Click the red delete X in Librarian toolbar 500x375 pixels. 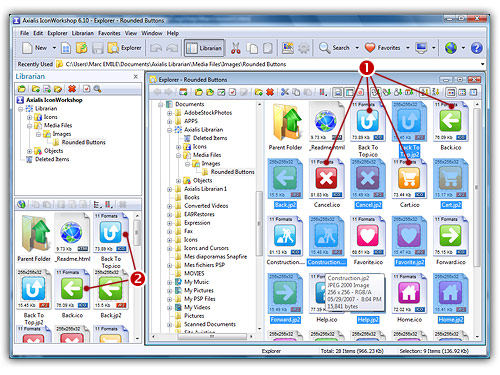click(x=72, y=89)
